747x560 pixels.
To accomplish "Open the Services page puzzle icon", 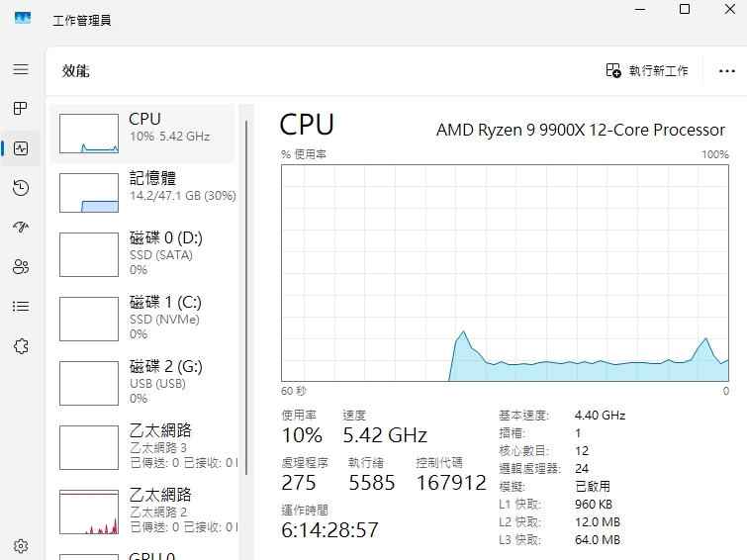I will 21,345.
